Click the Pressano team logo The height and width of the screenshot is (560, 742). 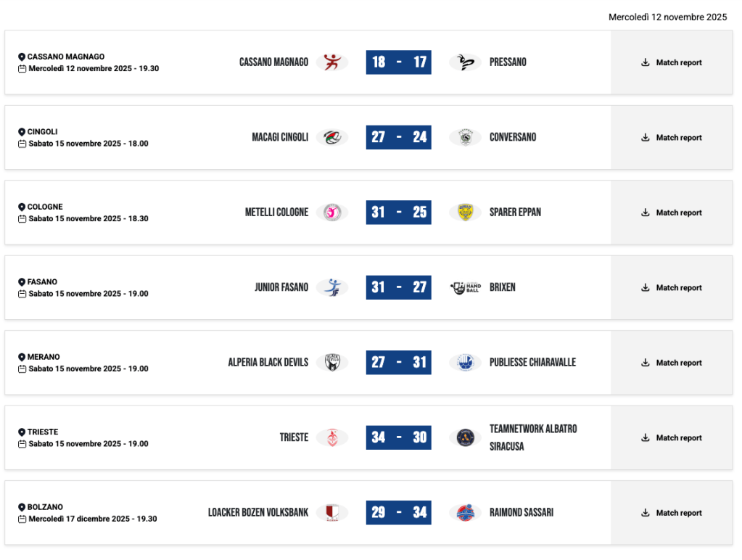click(x=465, y=62)
